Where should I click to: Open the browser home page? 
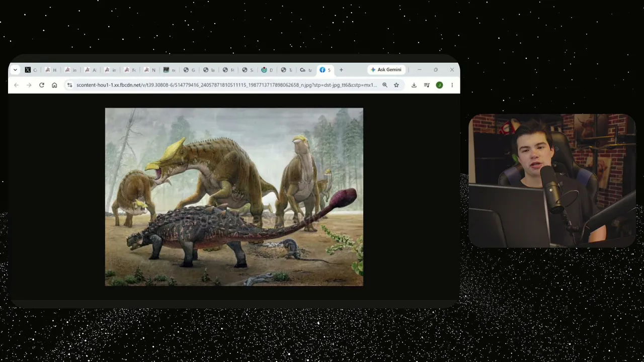(x=54, y=85)
